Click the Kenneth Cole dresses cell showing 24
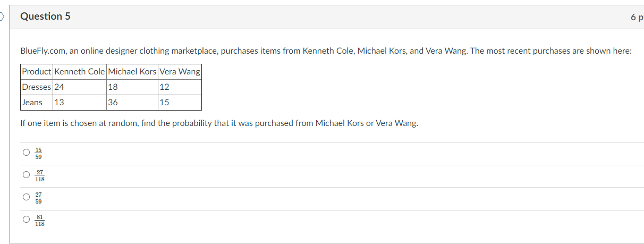Image resolution: width=644 pixels, height=244 pixels. [x=60, y=87]
